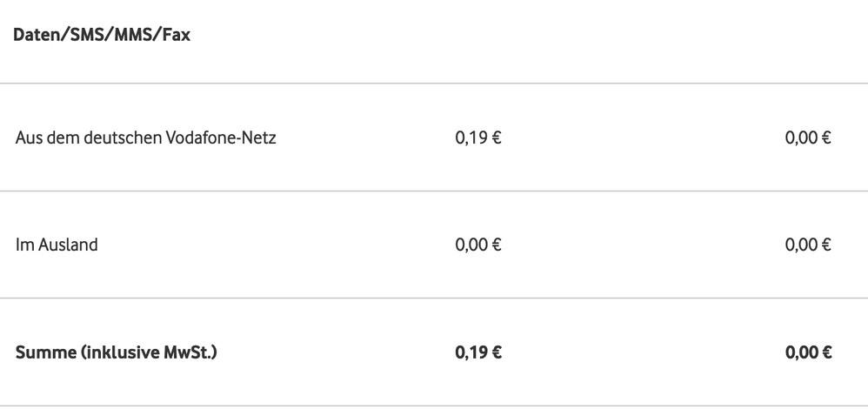
Task: Click the divider line under the Daten/SMS/MMS/Fax heading
Action: (x=434, y=84)
